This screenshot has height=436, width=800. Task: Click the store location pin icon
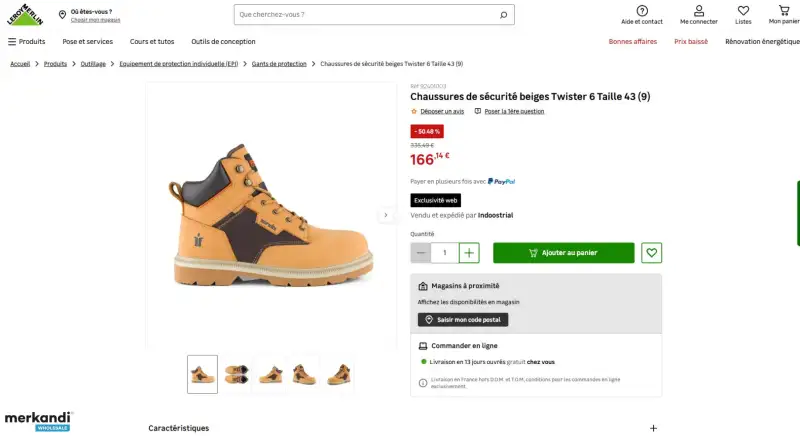(x=62, y=15)
